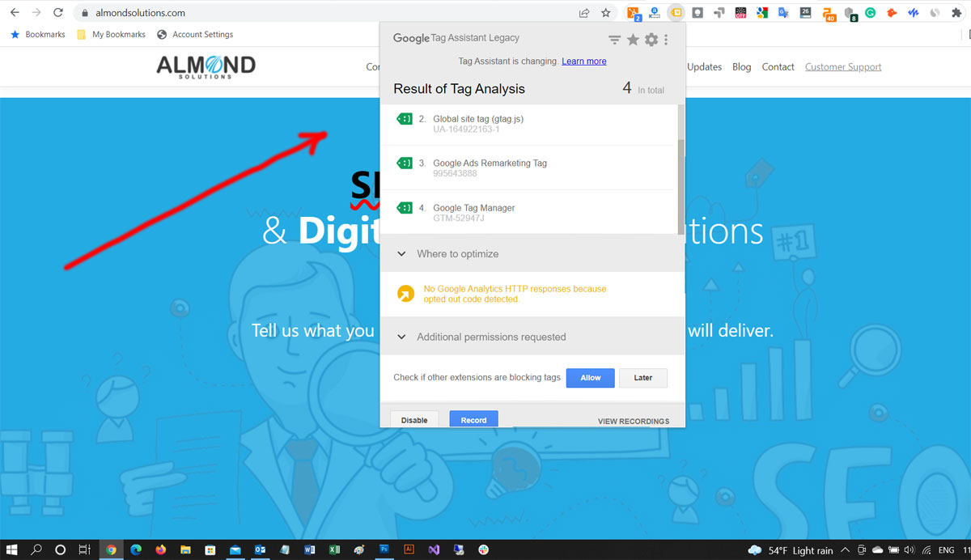Click orange extension icon with badge 40
971x560 pixels.
828,14
